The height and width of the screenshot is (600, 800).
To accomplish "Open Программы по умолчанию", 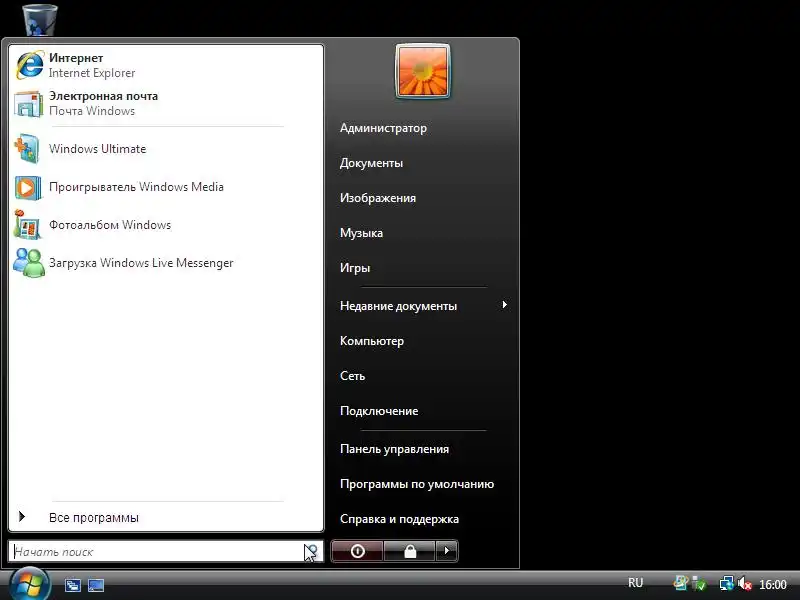I will point(417,484).
